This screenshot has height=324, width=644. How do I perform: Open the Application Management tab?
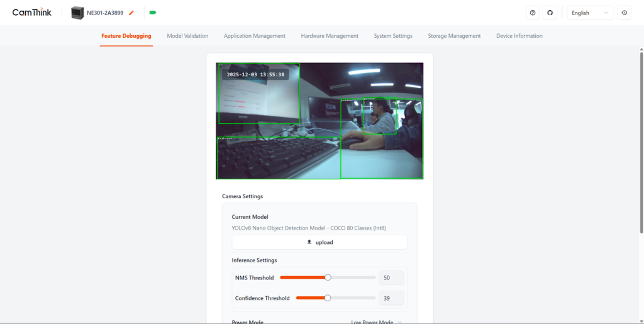pos(254,36)
